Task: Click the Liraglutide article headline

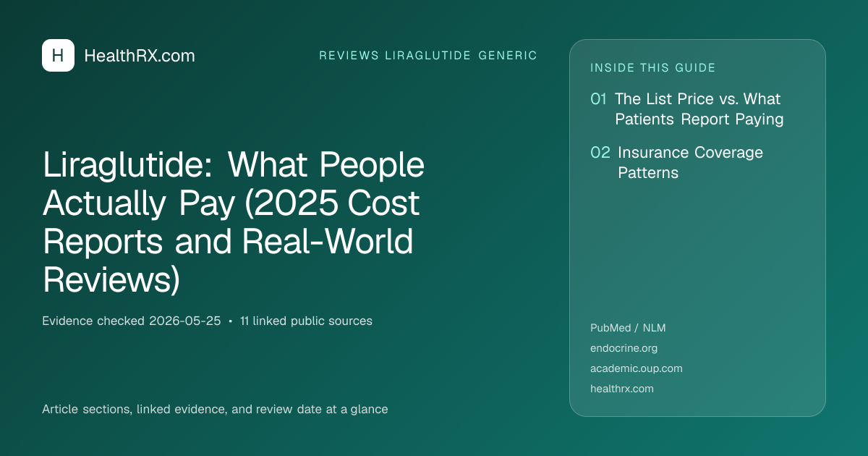Action: click(x=234, y=224)
